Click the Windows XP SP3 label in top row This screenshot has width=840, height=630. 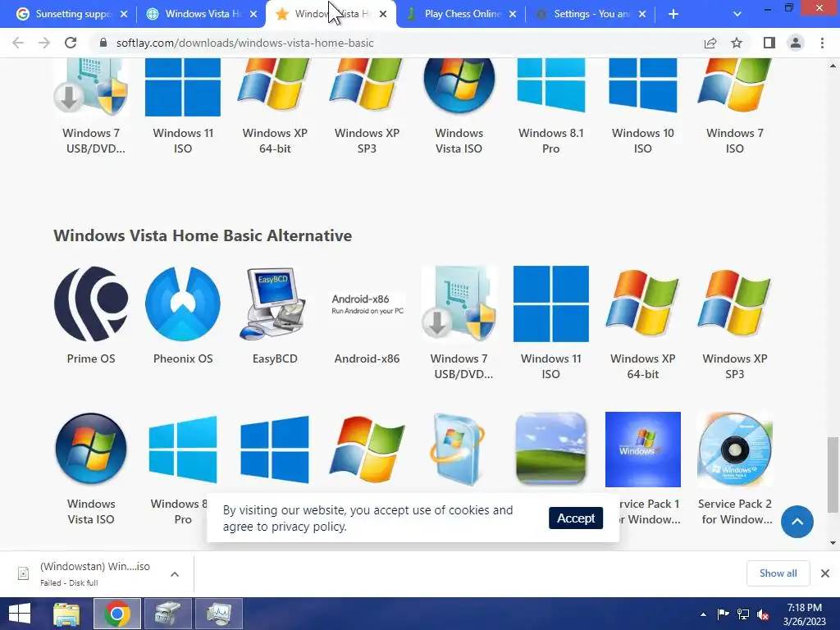point(367,141)
